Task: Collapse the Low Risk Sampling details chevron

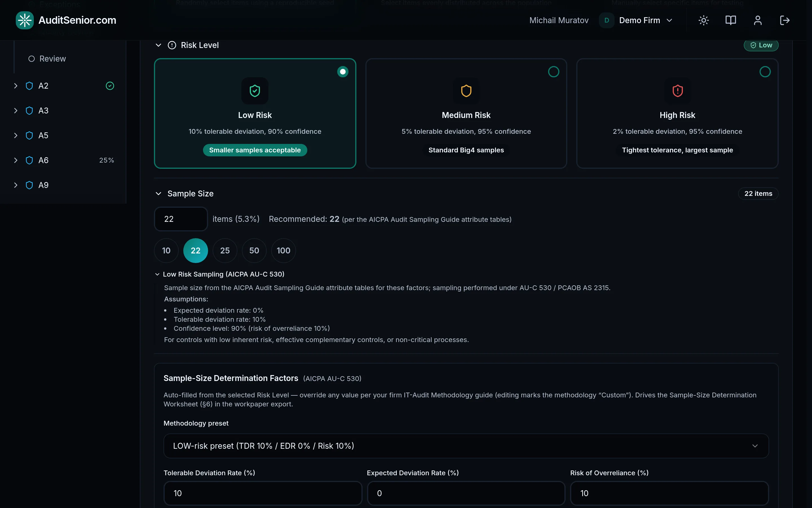Action: pos(157,274)
